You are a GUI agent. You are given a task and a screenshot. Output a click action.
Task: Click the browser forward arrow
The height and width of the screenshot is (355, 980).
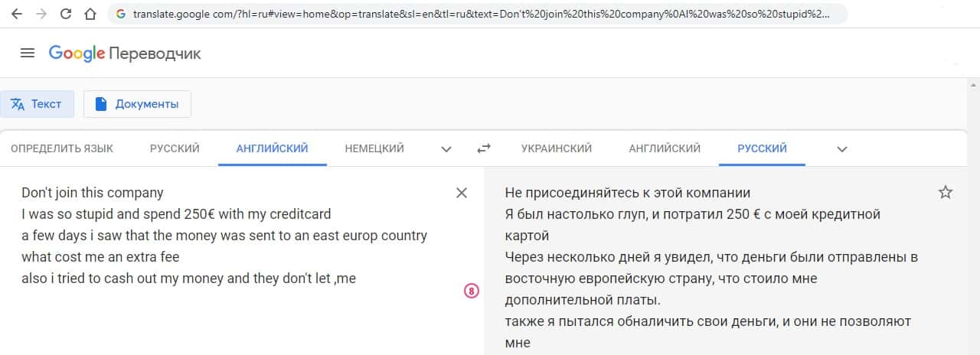pos(41,15)
